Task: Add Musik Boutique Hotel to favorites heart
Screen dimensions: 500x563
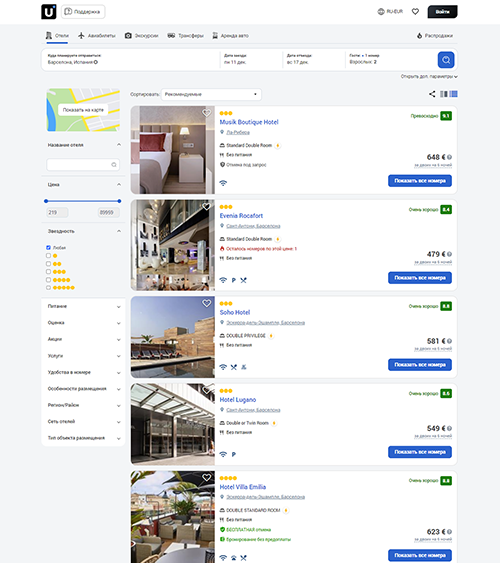Action: (206, 113)
